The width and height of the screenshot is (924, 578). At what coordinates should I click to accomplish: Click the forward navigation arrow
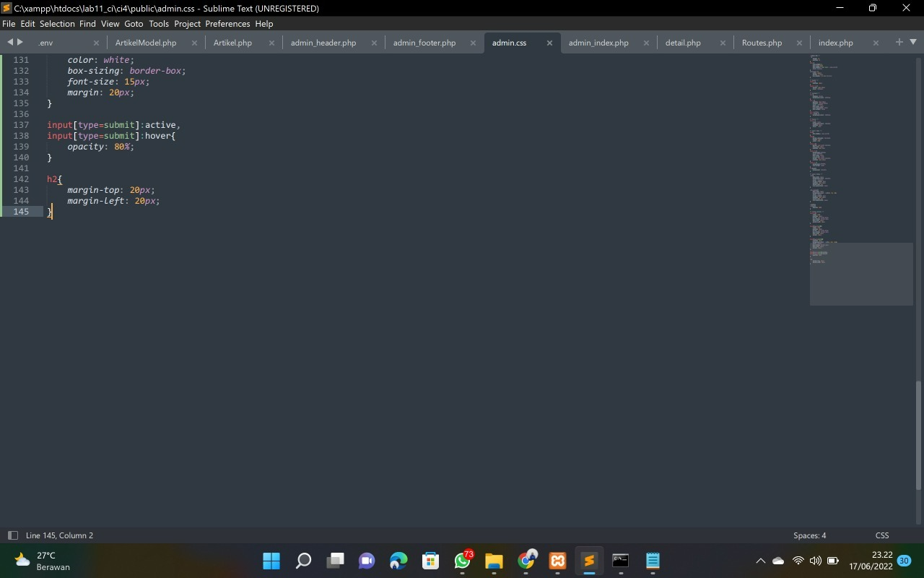pyautogui.click(x=19, y=42)
